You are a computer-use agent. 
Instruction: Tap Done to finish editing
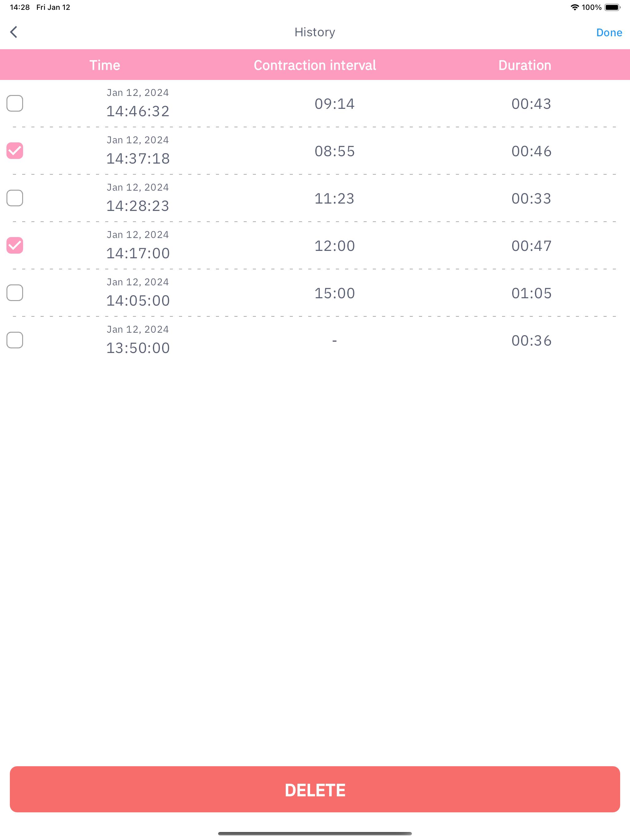click(609, 33)
